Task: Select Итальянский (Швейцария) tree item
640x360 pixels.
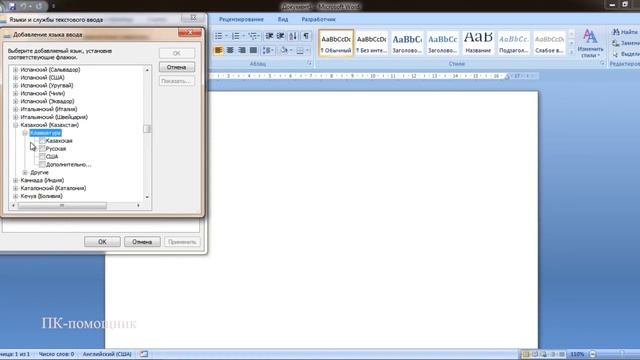Action: tap(54, 117)
